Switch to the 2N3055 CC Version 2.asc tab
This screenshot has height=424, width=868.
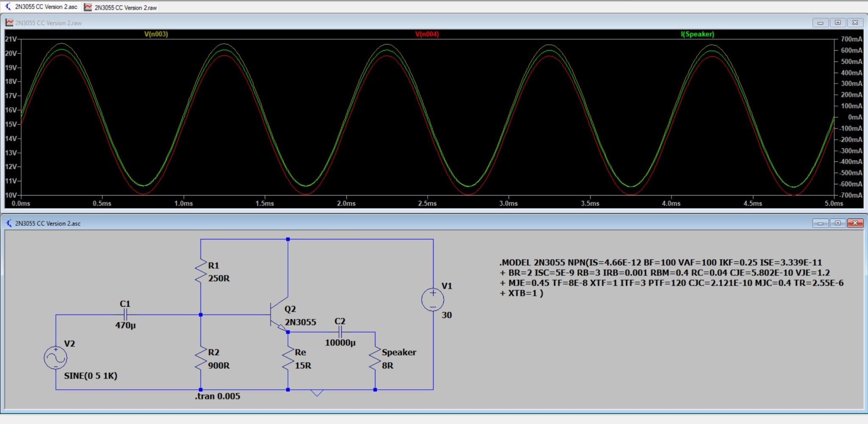click(41, 7)
